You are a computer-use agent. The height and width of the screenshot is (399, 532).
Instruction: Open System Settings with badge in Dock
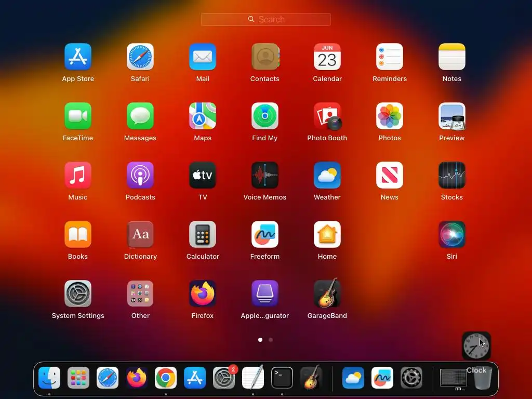coord(224,378)
